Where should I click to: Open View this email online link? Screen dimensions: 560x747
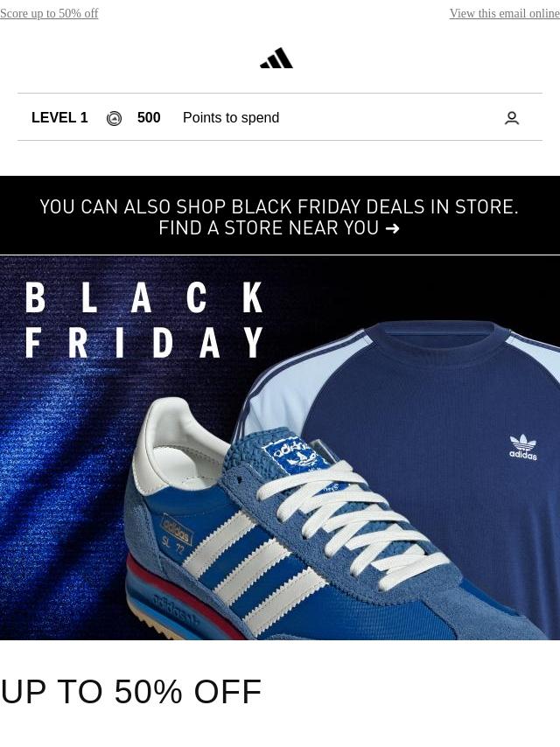[x=504, y=13]
